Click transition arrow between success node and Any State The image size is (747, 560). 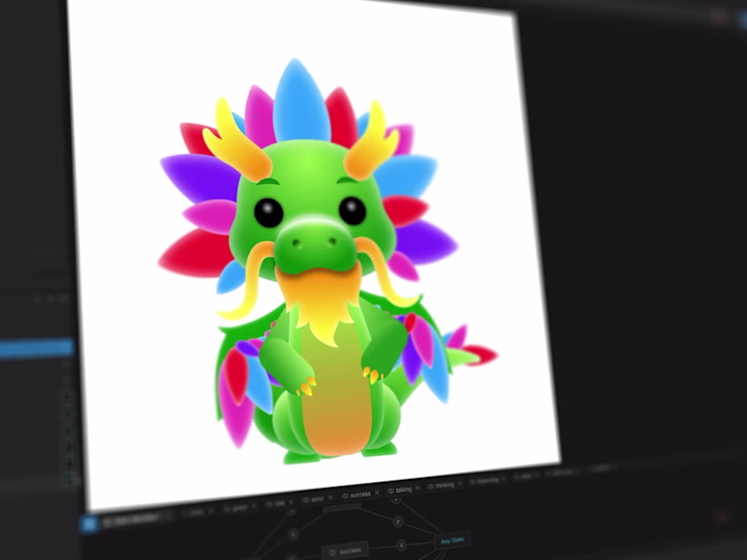[x=402, y=545]
